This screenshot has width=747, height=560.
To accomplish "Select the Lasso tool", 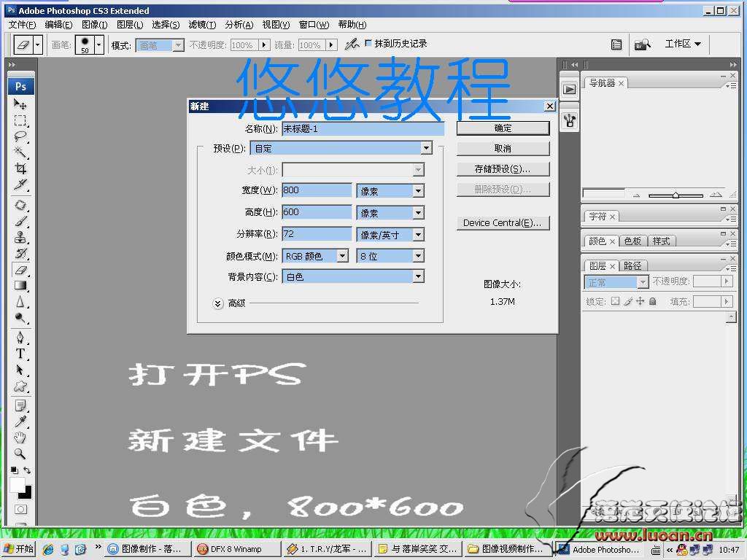I will [x=20, y=136].
